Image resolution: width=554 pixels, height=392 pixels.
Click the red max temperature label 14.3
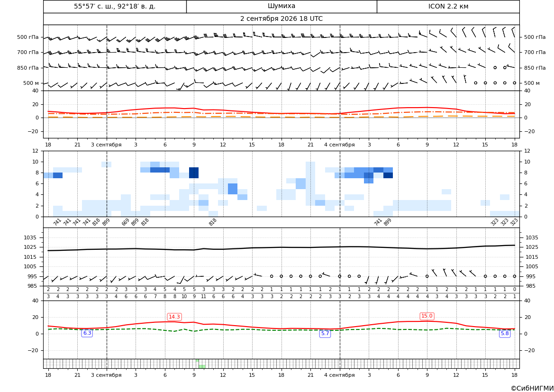[174, 317]
